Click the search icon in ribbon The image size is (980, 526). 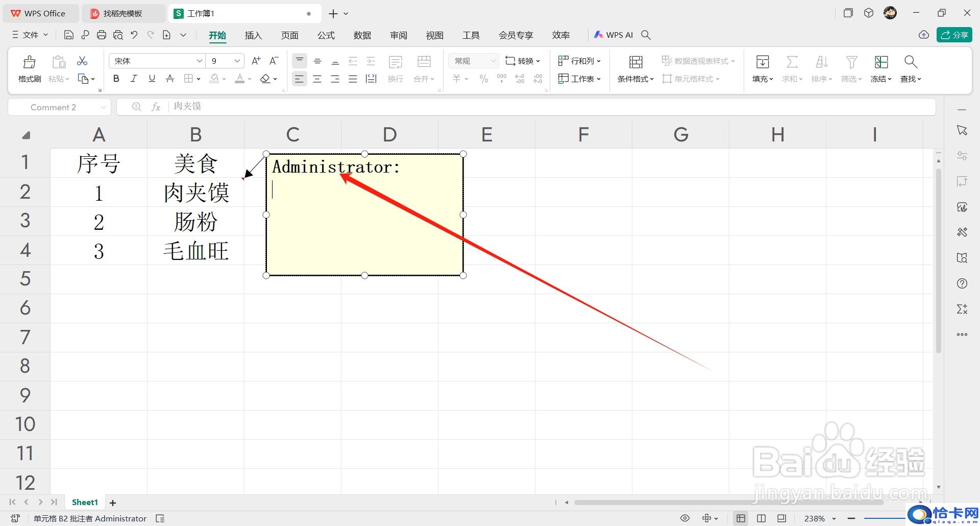coord(646,35)
